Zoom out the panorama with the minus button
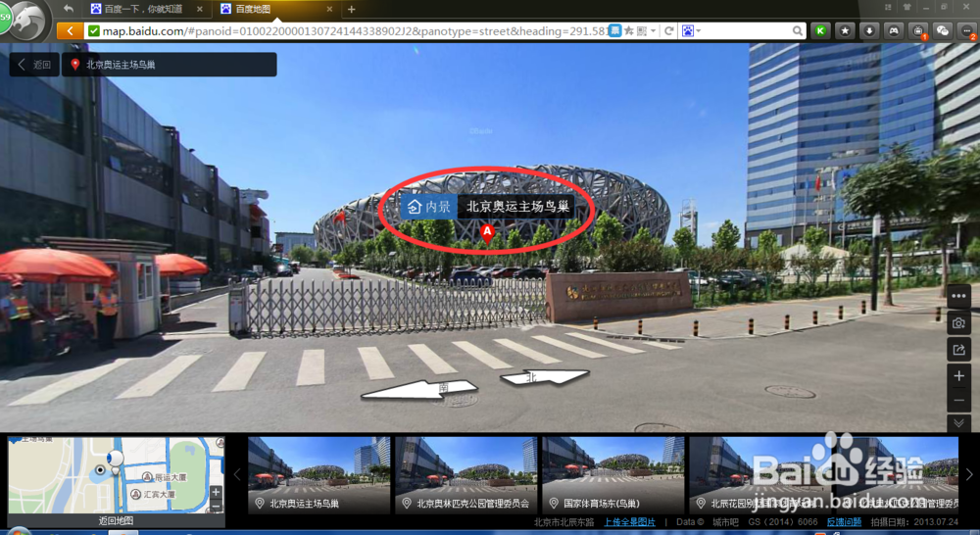 958,400
